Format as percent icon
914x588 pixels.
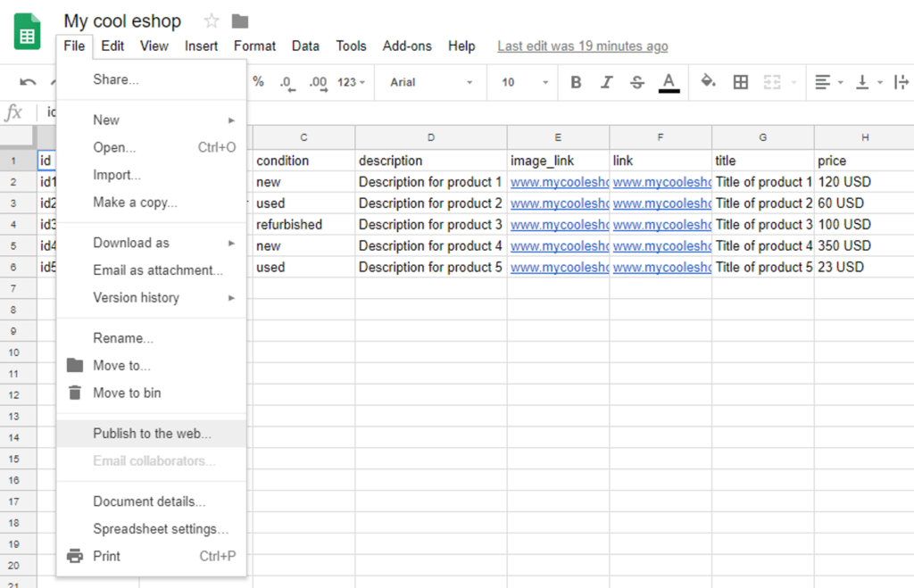click(258, 82)
